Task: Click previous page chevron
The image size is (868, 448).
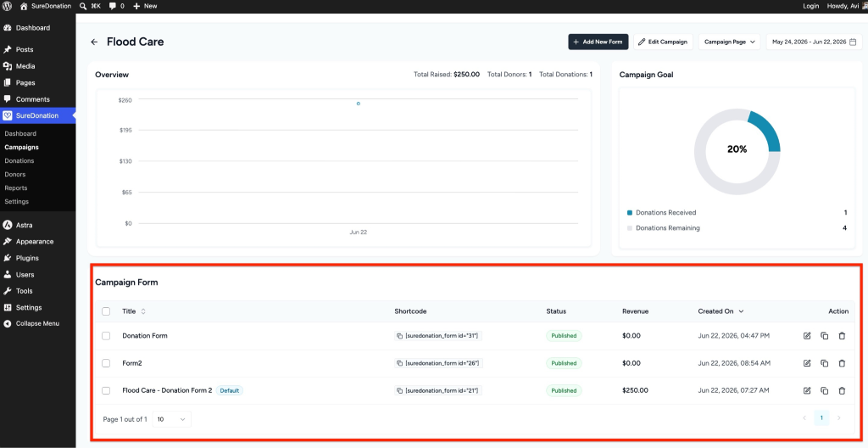Action: 804,418
